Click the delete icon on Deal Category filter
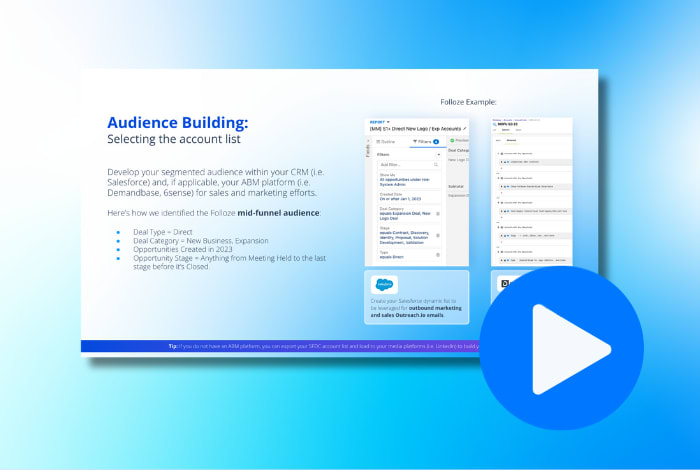Image resolution: width=700 pixels, height=470 pixels. tap(438, 213)
